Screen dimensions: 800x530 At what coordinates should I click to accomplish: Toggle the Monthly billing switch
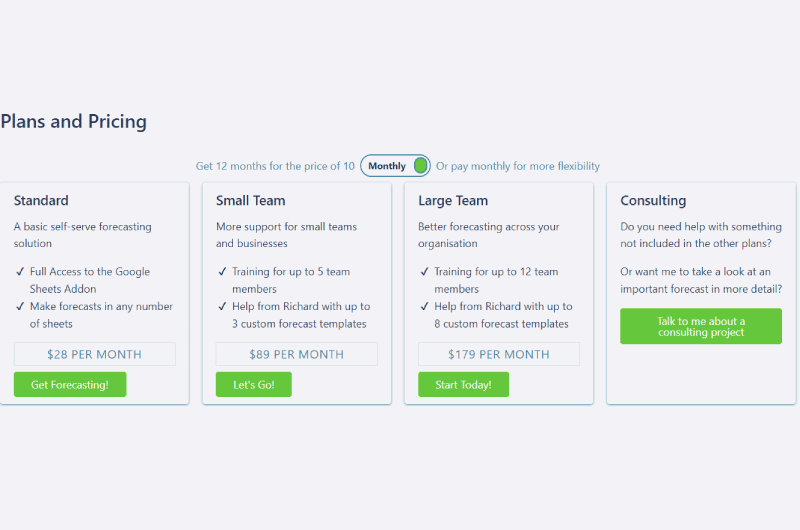(x=395, y=166)
